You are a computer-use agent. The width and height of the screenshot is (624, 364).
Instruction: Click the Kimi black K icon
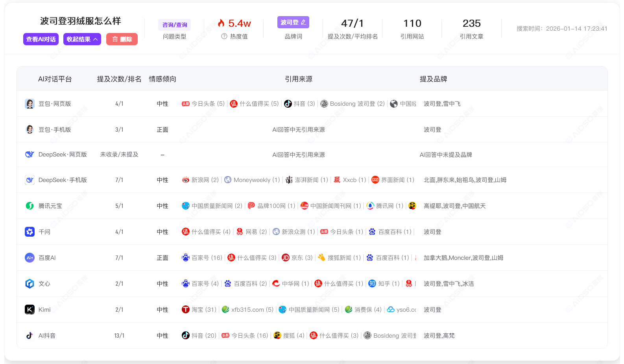point(30,310)
